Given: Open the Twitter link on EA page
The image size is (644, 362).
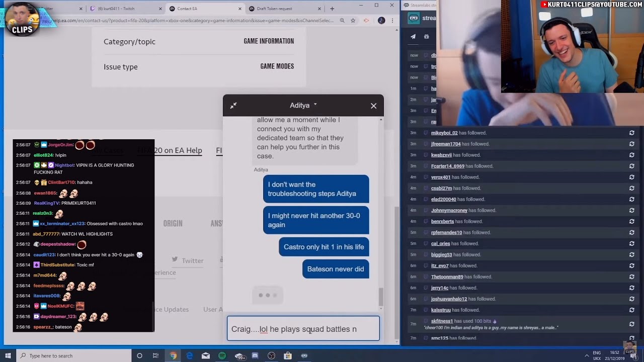Looking at the screenshot, I should (x=188, y=260).
